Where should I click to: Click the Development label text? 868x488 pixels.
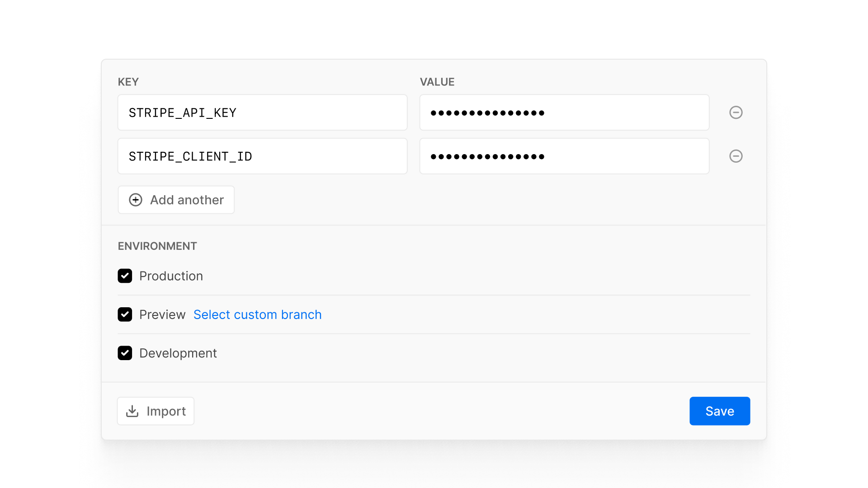pyautogui.click(x=178, y=353)
